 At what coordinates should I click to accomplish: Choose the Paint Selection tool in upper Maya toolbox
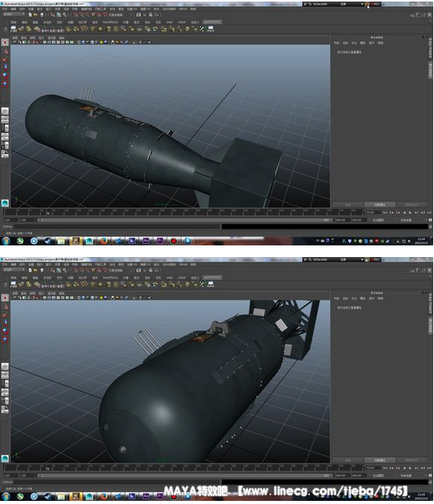pyautogui.click(x=5, y=59)
